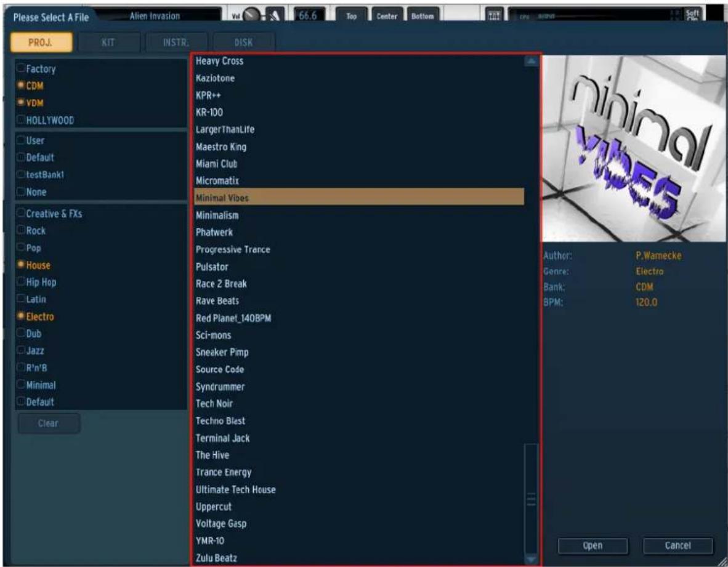This screenshot has width=728, height=567.
Task: Toggle the Soft Clip button
Action: (692, 15)
